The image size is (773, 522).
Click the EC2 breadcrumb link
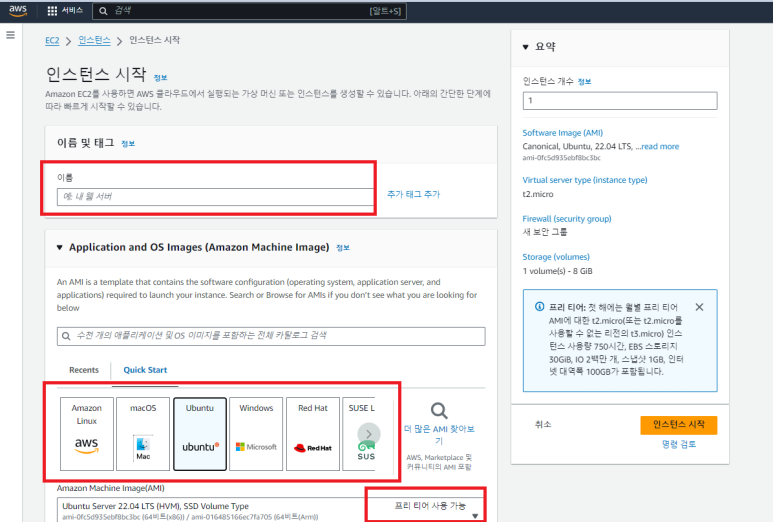coord(52,40)
